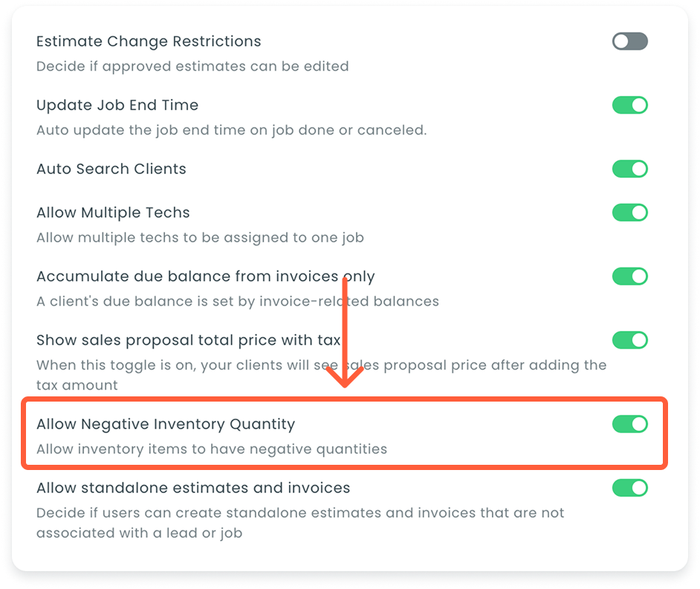700x589 pixels.
Task: Switch off Allow Multiple Techs toggle
Action: point(629,213)
